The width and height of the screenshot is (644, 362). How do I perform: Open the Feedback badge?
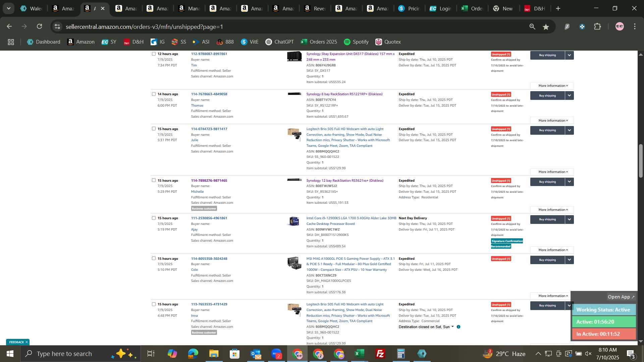coord(16,342)
